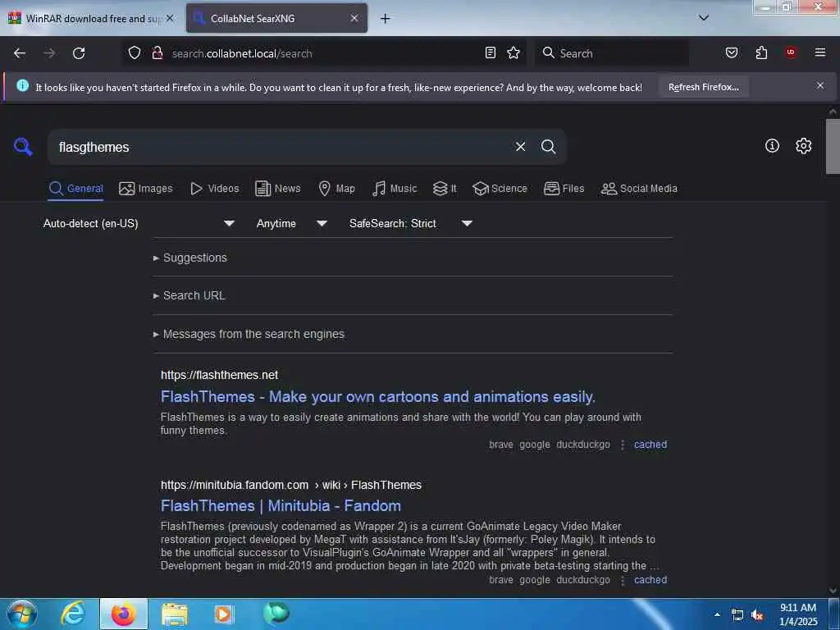
Task: Bookmark this page with the star icon
Action: click(514, 52)
